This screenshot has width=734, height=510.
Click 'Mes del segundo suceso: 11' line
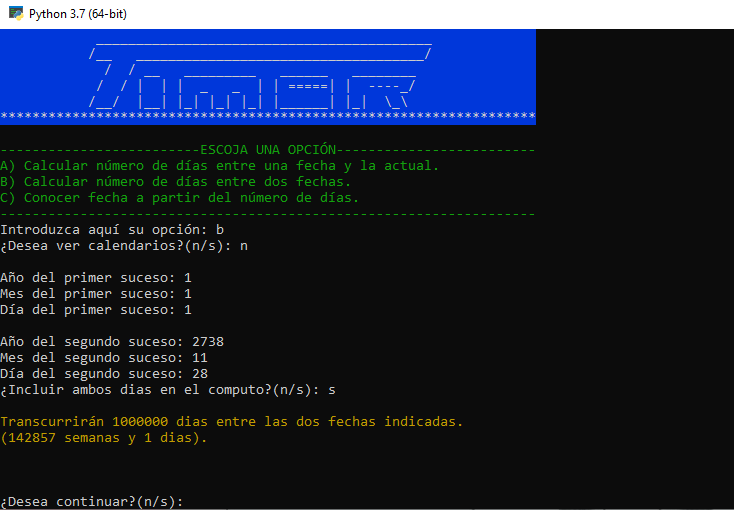pos(104,358)
